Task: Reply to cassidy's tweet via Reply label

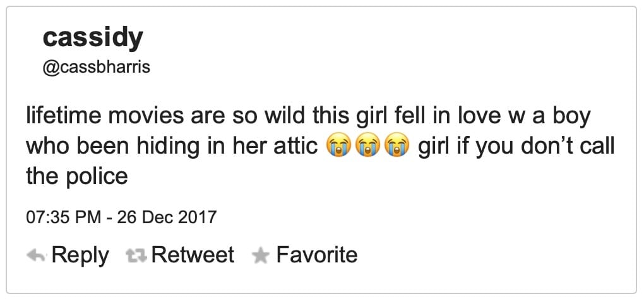Action: (80, 255)
